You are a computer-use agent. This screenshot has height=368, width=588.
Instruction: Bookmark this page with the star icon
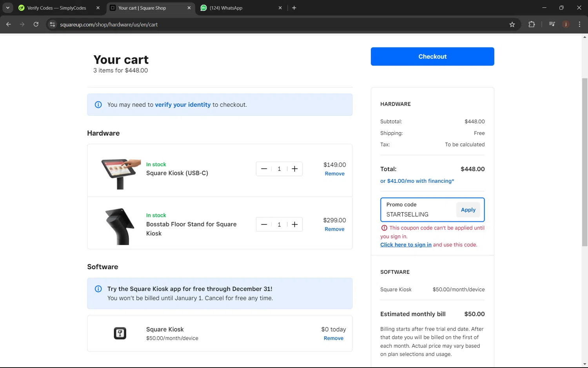click(x=512, y=24)
